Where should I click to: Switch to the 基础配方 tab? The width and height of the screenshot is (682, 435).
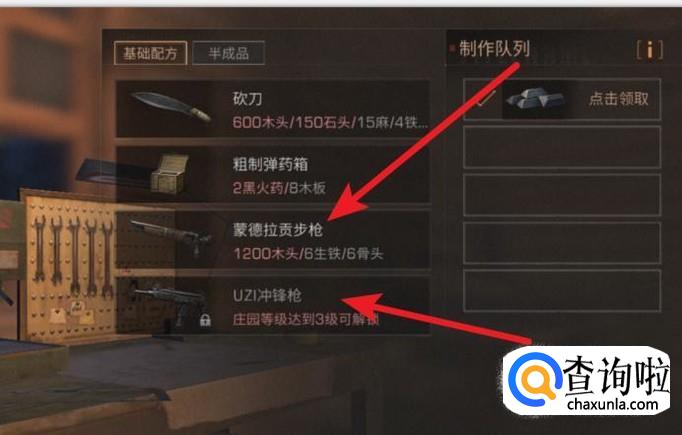150,54
